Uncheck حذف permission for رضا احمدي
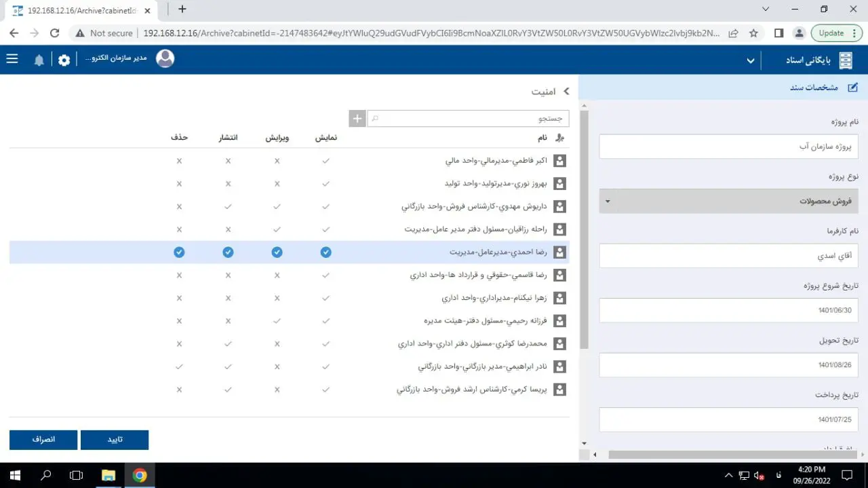This screenshot has height=488, width=868. pyautogui.click(x=179, y=252)
